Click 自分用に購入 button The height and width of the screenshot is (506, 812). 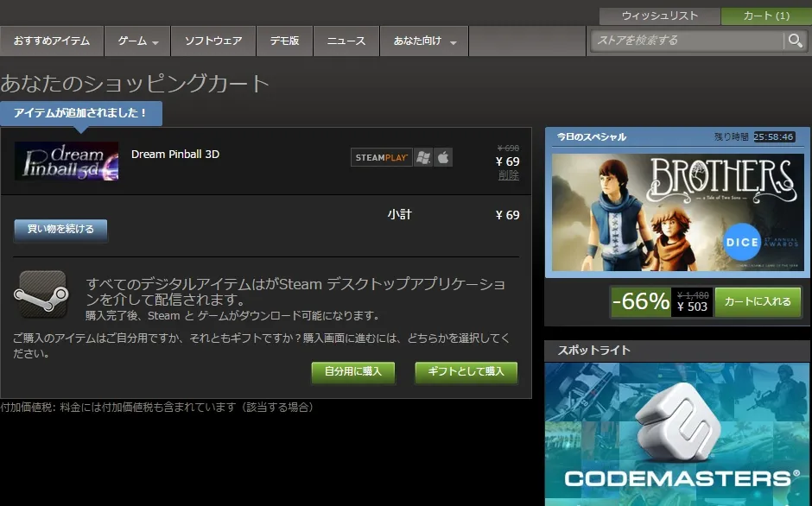(x=353, y=372)
